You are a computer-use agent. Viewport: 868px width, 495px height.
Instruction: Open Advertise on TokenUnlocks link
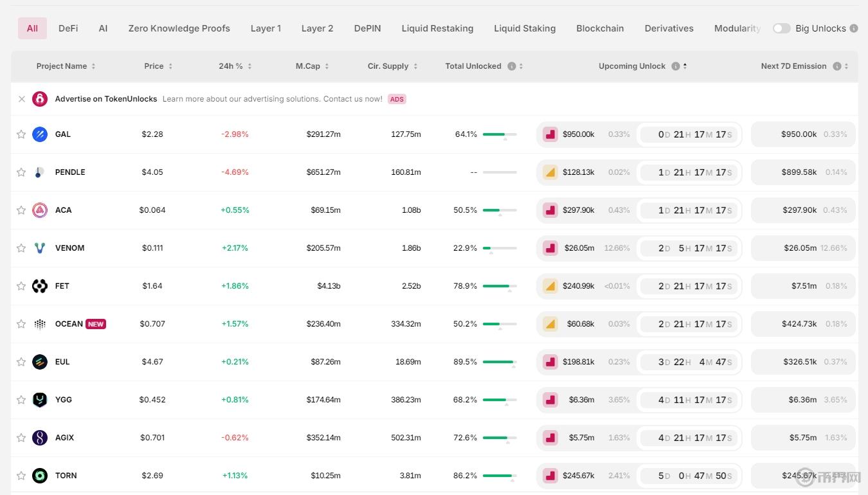pos(106,99)
